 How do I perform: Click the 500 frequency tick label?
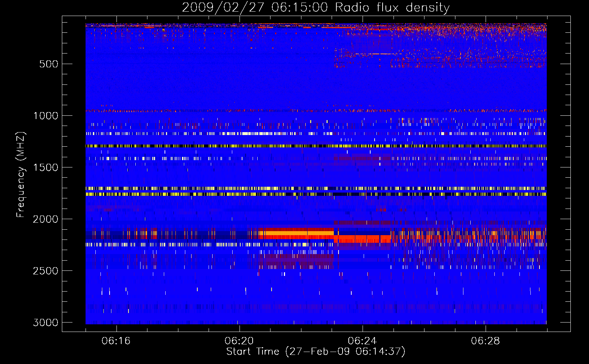coord(49,64)
